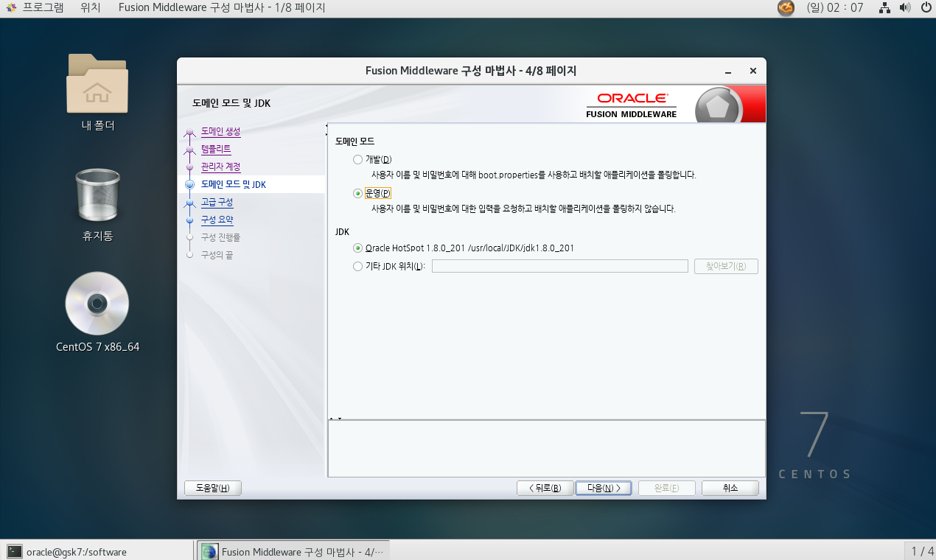Choose the Oracle HotSpot 1.8.0_201 JDK option
Viewport: 936px width, 560px height.
pos(357,248)
